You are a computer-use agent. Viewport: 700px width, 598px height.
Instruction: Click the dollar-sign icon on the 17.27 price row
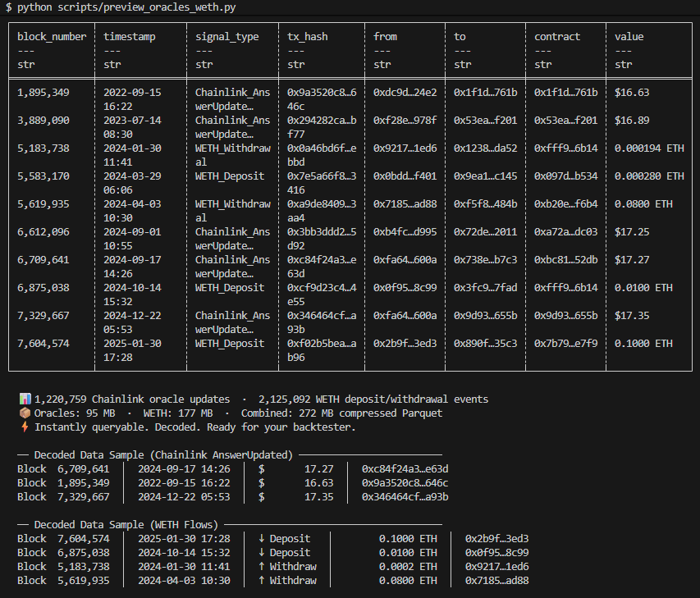point(259,468)
